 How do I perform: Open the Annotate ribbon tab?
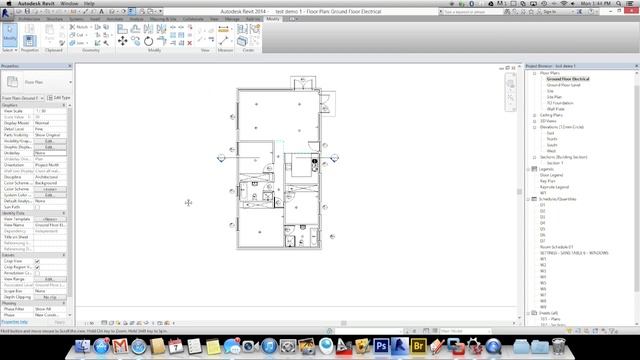115,19
